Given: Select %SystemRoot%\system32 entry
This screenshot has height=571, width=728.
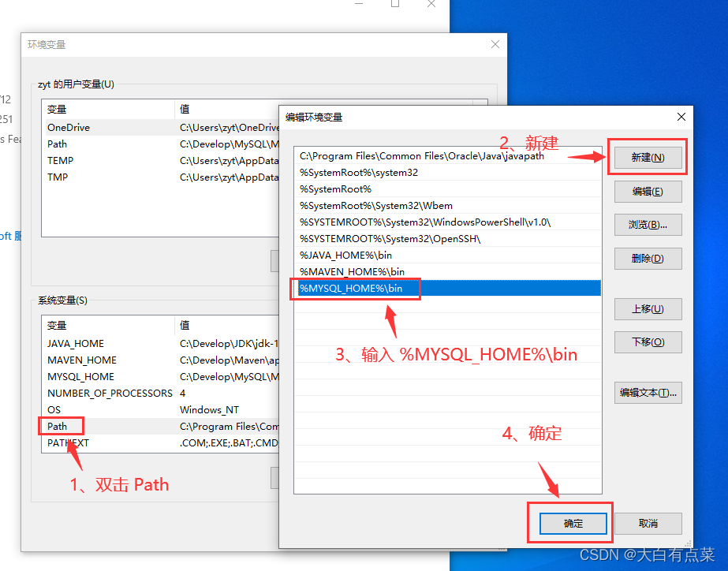Looking at the screenshot, I should [447, 173].
